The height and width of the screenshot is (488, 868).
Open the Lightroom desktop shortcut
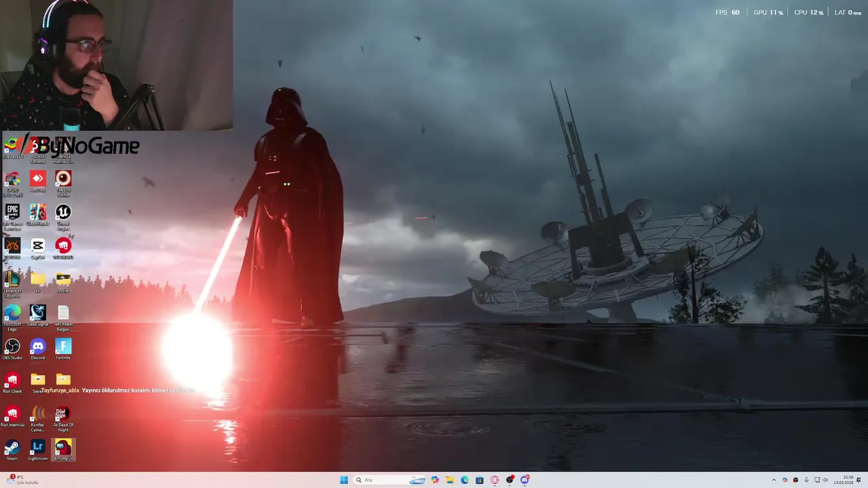click(x=38, y=451)
